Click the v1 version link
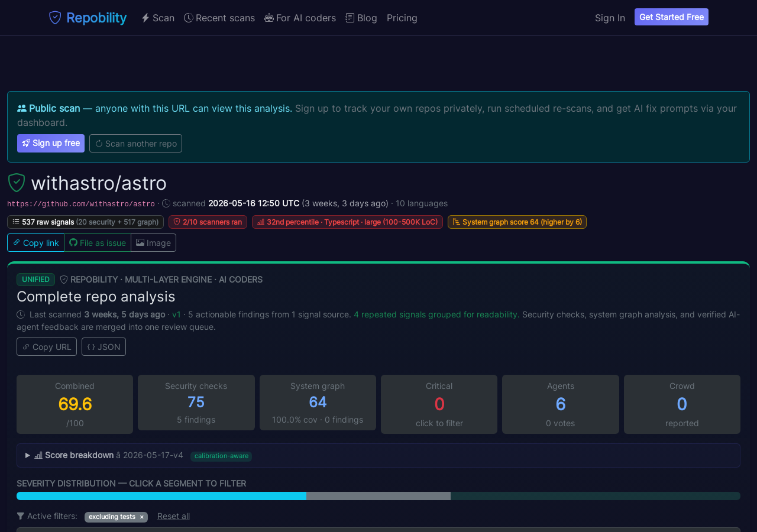The width and height of the screenshot is (757, 532). click(x=176, y=314)
